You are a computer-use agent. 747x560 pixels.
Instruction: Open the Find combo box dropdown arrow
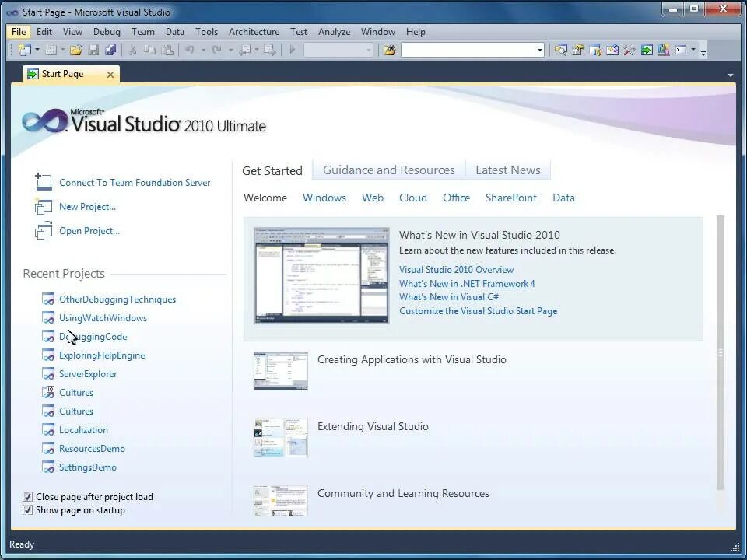pyautogui.click(x=540, y=50)
